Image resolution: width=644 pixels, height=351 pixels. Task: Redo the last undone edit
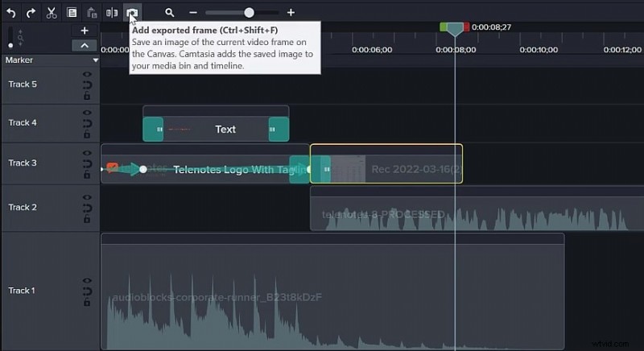(31, 13)
